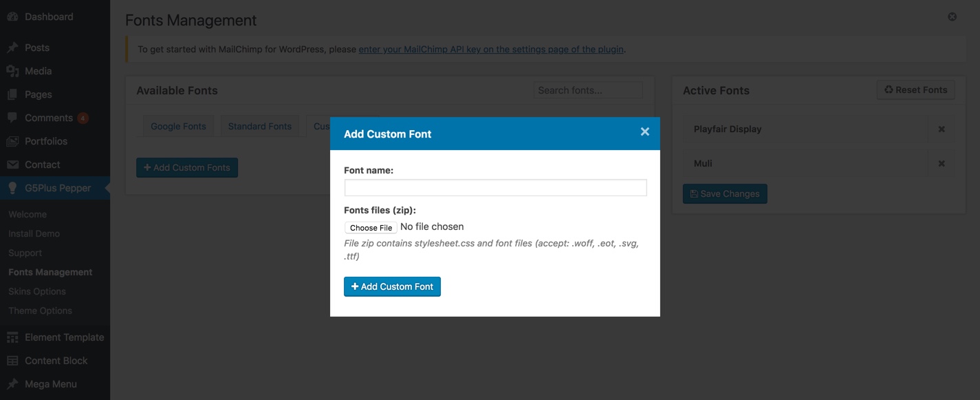
Task: Open the Posts menu
Action: (37, 48)
